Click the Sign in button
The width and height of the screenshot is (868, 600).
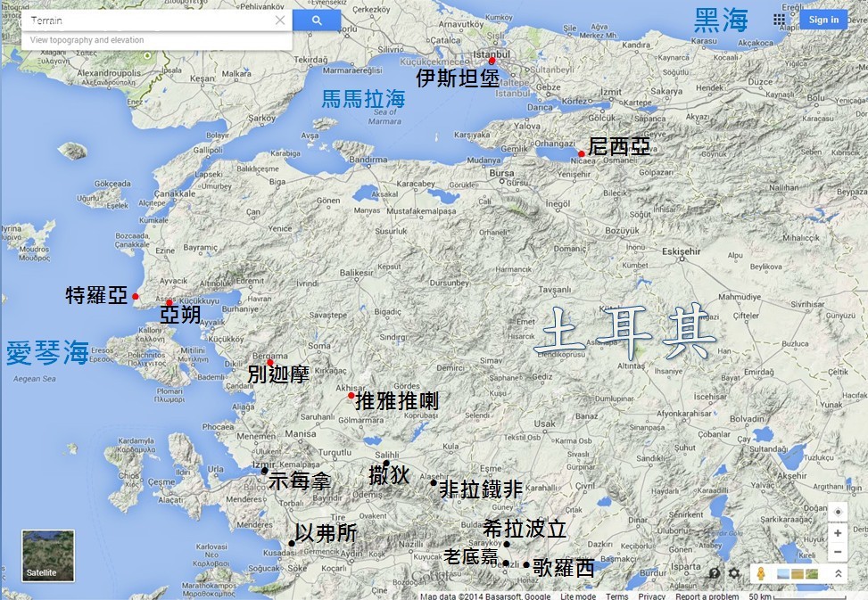point(823,19)
